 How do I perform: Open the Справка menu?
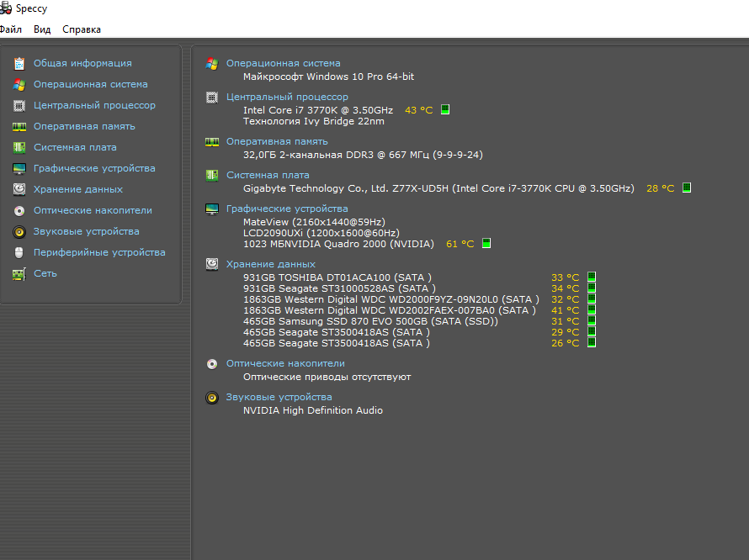pyautogui.click(x=82, y=29)
